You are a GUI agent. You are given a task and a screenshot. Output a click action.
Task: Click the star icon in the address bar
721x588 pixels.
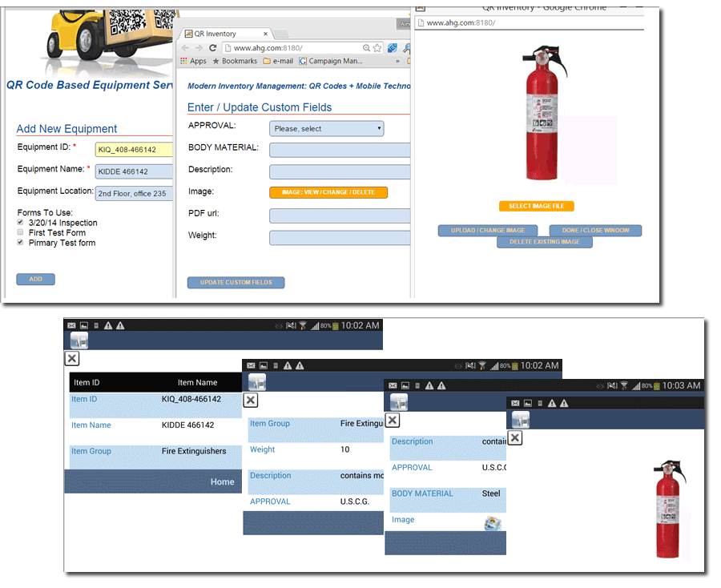pyautogui.click(x=377, y=47)
